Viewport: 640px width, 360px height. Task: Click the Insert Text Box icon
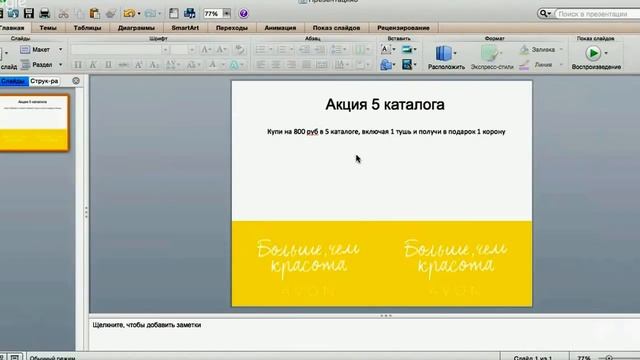pos(386,49)
